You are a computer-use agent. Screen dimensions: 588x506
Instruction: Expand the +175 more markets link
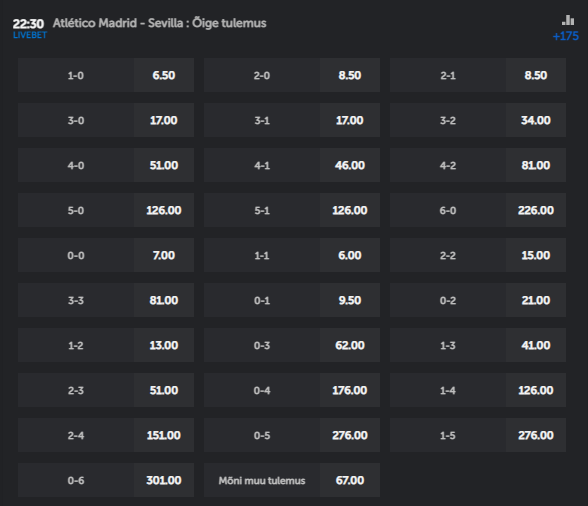point(566,36)
